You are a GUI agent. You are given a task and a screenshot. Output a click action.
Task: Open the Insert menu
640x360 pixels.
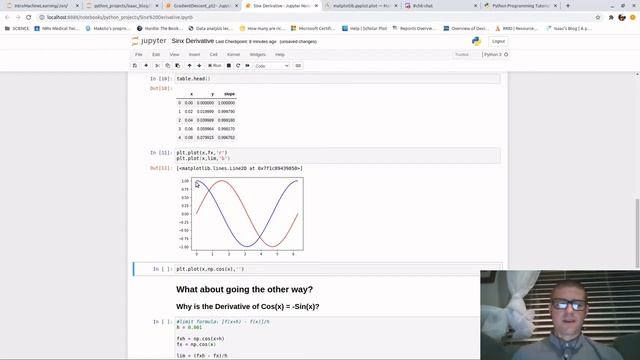tap(194, 54)
